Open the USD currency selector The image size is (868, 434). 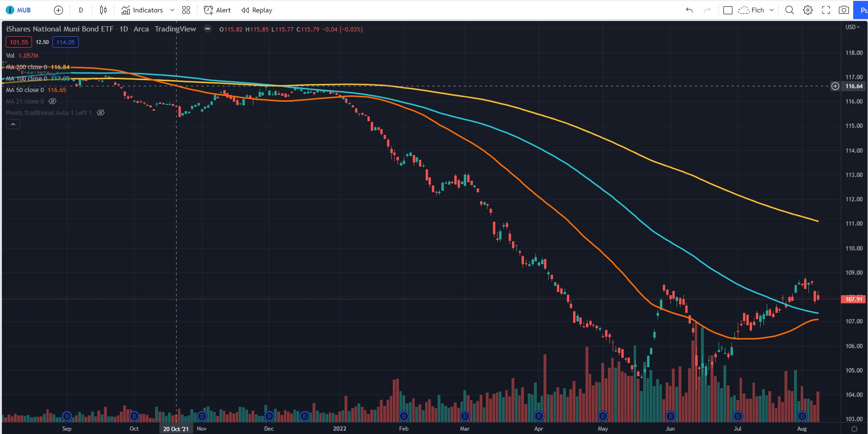(x=852, y=27)
